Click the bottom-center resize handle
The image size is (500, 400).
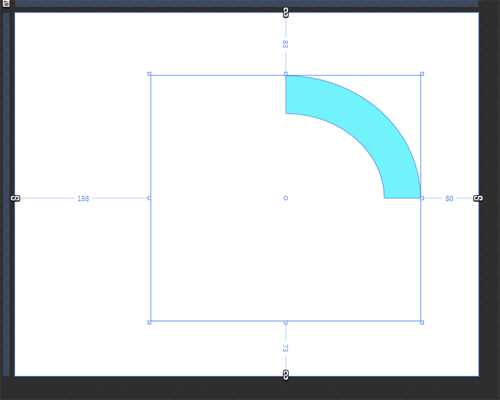pyautogui.click(x=286, y=322)
